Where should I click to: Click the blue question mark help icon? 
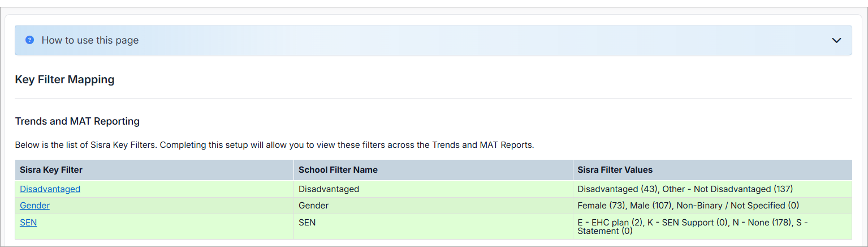coord(30,40)
